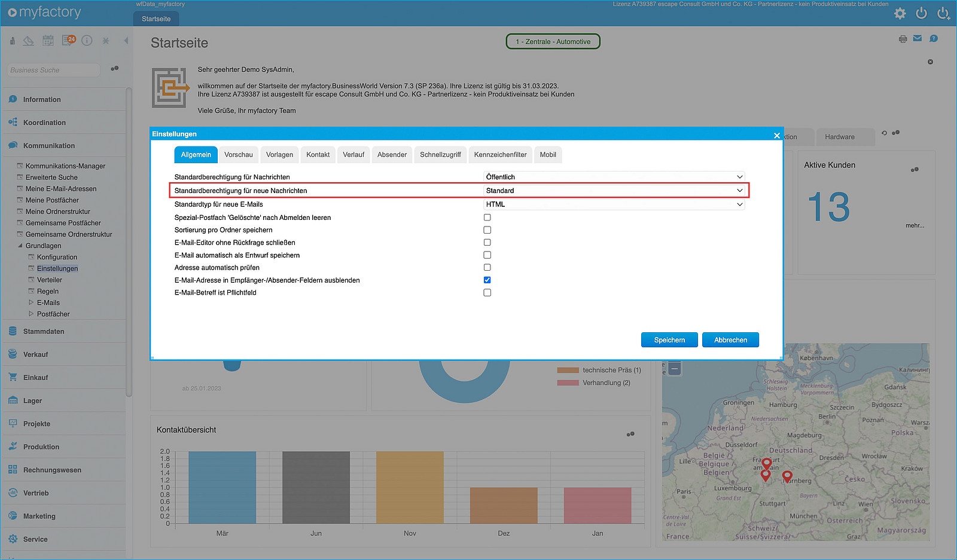The height and width of the screenshot is (560, 957).
Task: Click the Verkauf module icon in sidebar
Action: [13, 354]
